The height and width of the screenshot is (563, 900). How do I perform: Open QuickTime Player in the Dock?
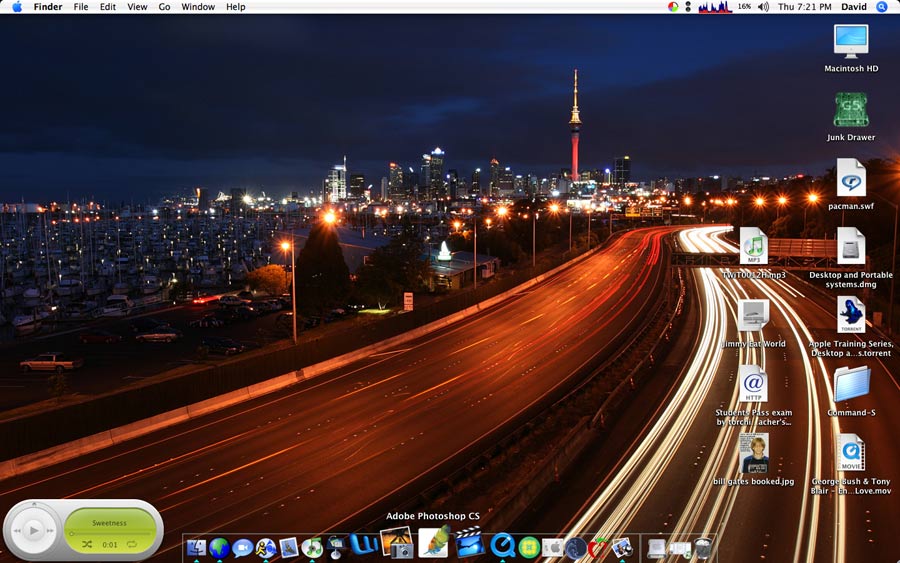(x=502, y=545)
